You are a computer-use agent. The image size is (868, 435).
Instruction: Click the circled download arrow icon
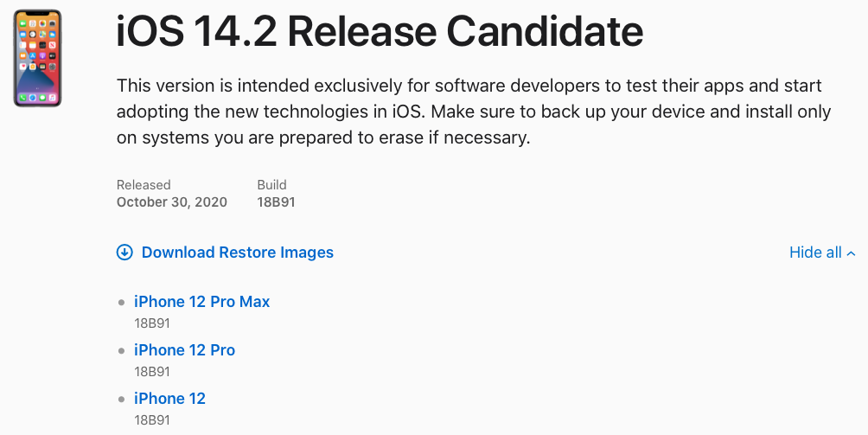coord(124,253)
